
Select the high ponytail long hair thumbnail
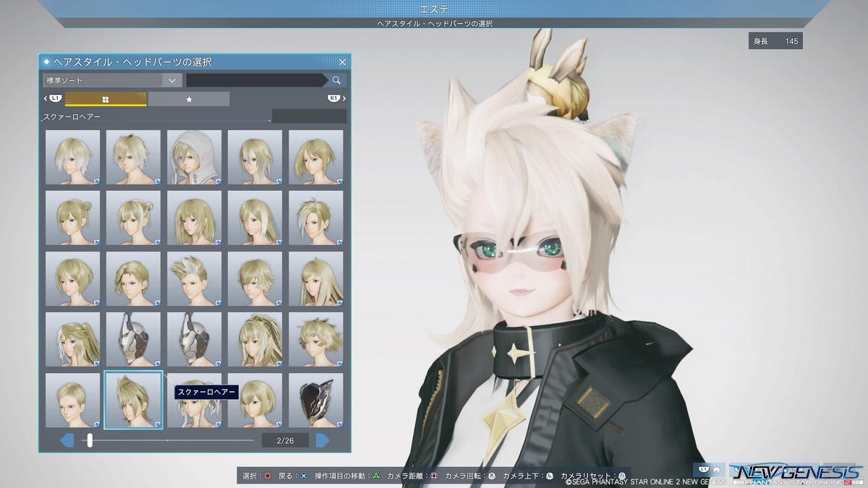pyautogui.click(x=255, y=339)
